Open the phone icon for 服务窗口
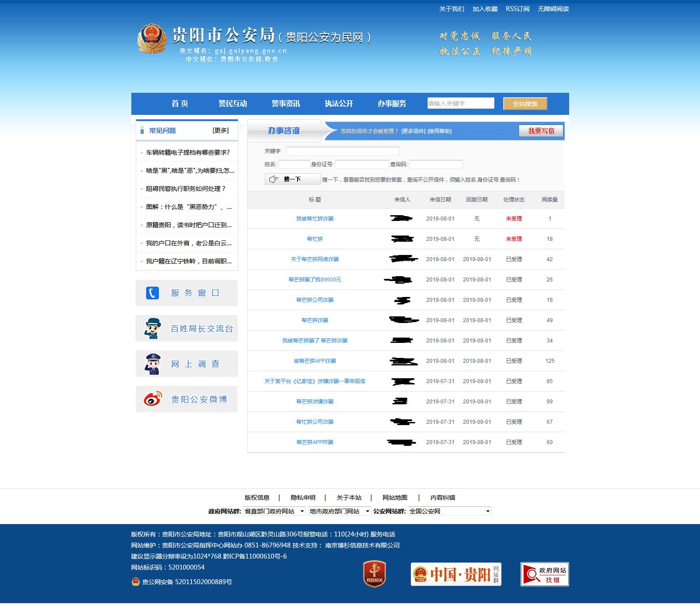700x612 pixels. click(x=153, y=293)
